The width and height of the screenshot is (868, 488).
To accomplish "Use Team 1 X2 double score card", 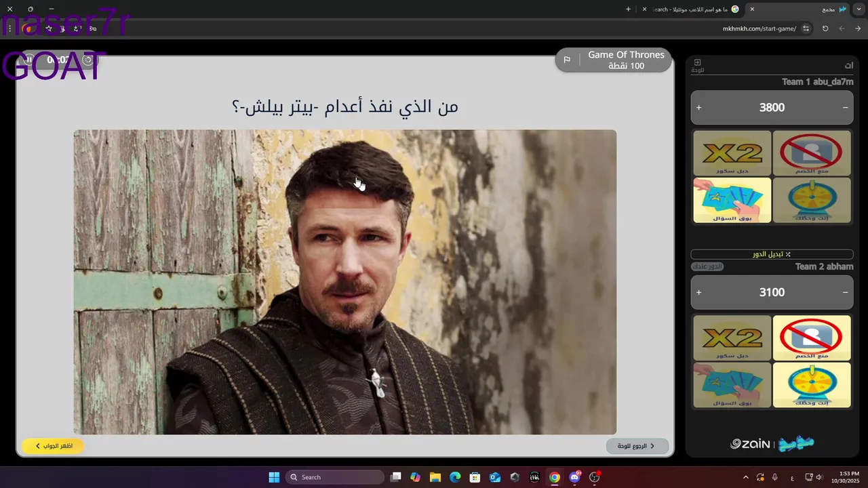I will [x=732, y=153].
